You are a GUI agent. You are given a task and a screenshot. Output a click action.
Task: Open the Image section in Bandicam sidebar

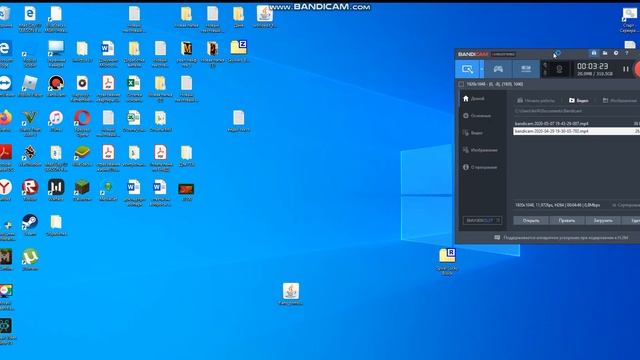(480, 150)
